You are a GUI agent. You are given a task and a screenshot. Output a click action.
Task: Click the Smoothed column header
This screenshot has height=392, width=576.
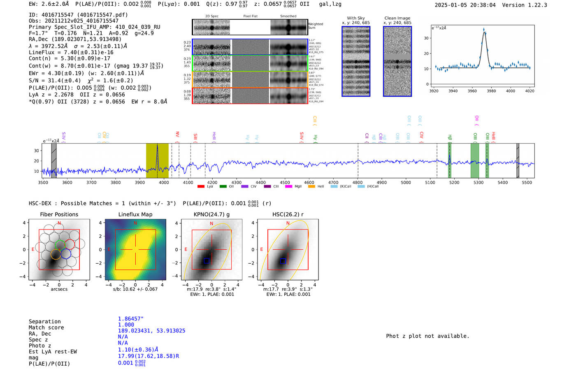tap(288, 16)
